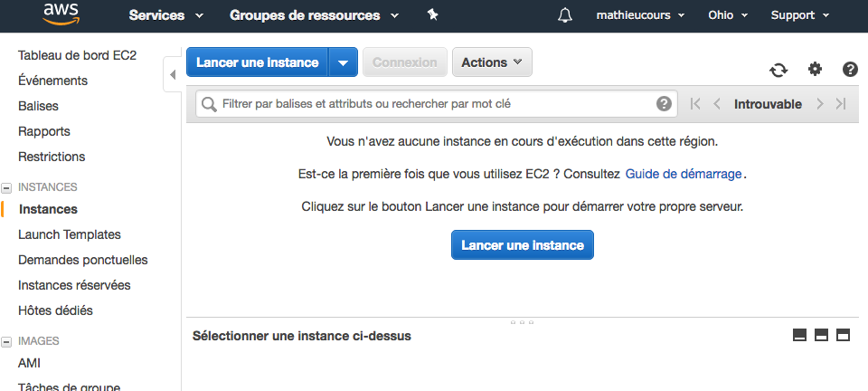Refresh the instances list

[x=778, y=70]
